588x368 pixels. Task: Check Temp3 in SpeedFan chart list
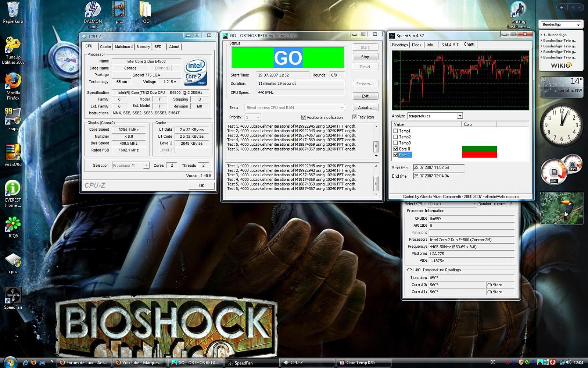pos(395,143)
